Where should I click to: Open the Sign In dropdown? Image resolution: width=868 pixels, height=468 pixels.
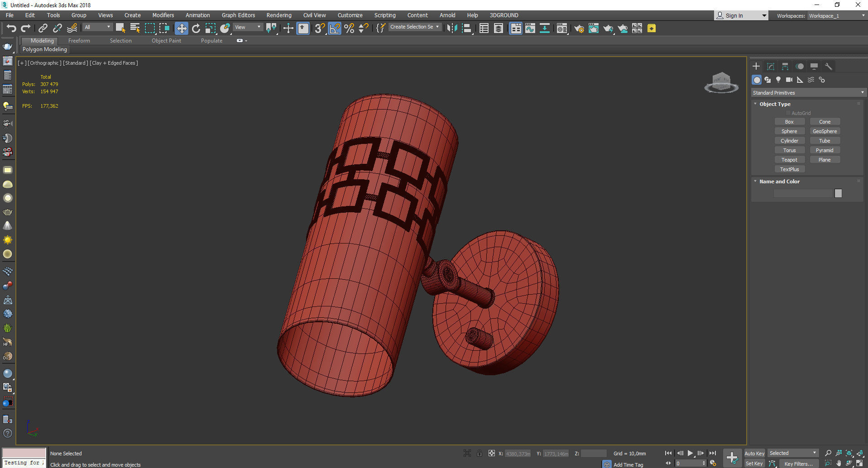(741, 15)
